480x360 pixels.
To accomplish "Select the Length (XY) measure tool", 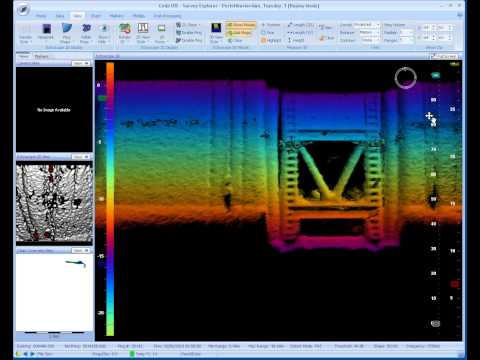I will click(301, 33).
